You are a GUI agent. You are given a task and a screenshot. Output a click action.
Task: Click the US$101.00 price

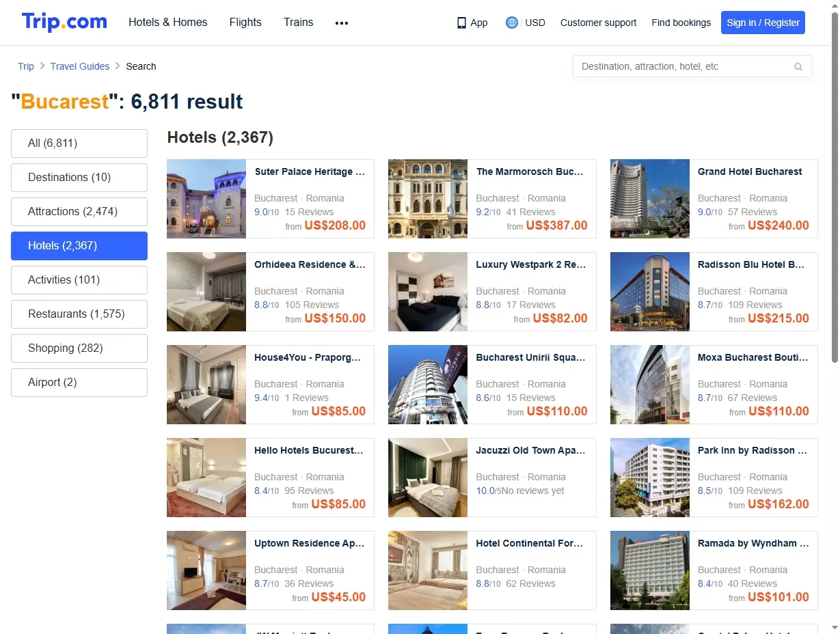pyautogui.click(x=778, y=597)
